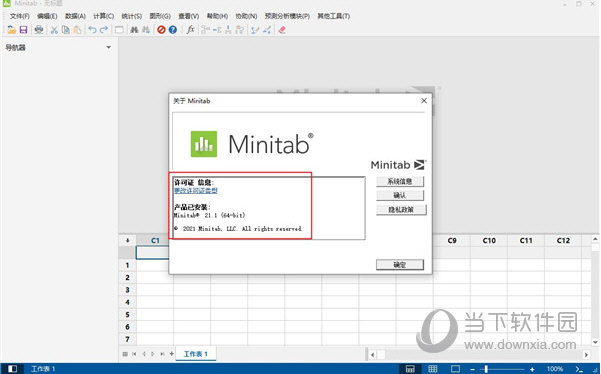Open the 数据(A) menu
Viewport: 601px width, 374px height.
coord(75,16)
